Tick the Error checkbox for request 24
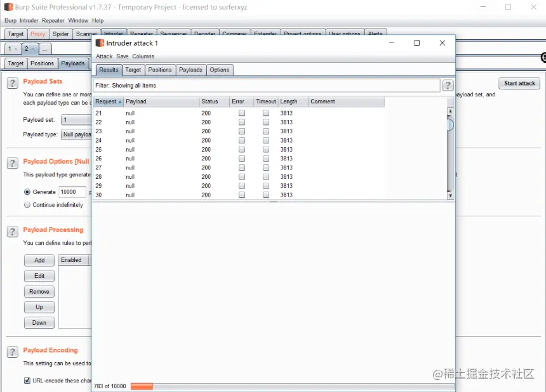This screenshot has height=392, width=546. pos(242,140)
